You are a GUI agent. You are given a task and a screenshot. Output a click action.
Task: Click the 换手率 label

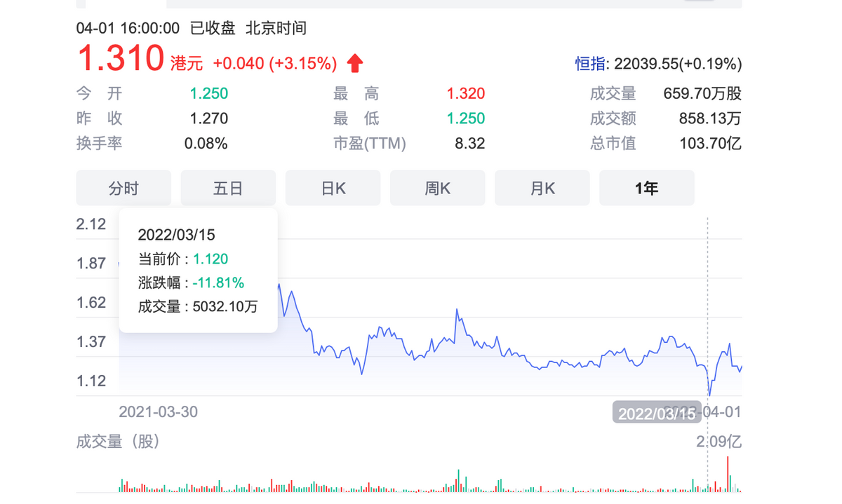click(x=99, y=144)
